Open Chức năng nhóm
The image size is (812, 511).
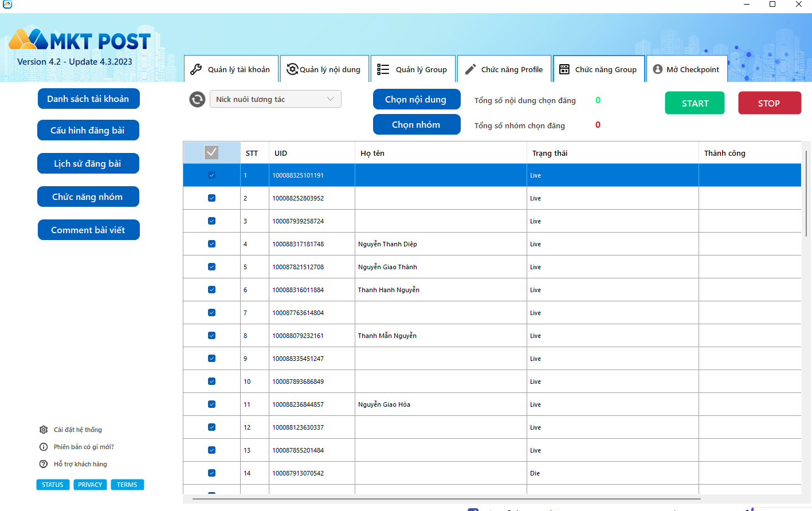pos(88,196)
